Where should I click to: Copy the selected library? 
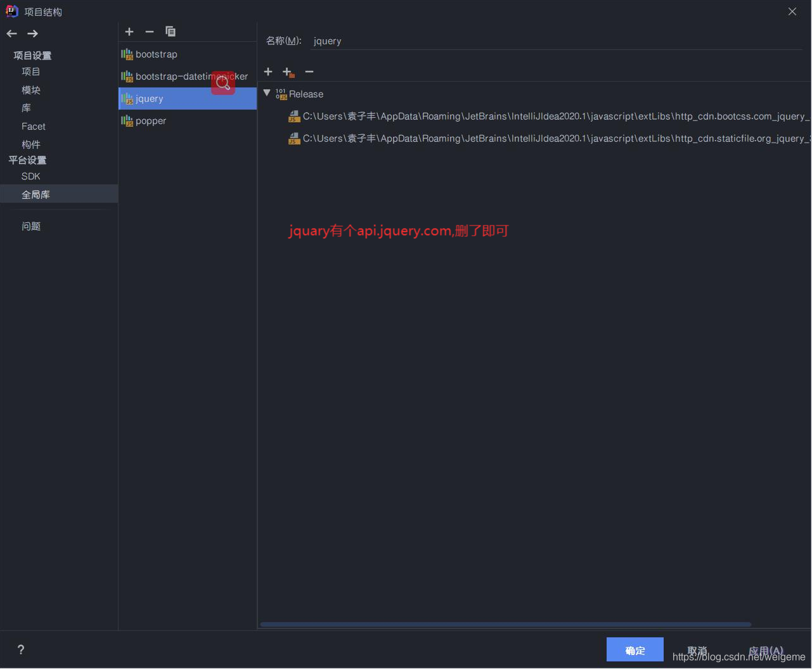click(x=171, y=32)
